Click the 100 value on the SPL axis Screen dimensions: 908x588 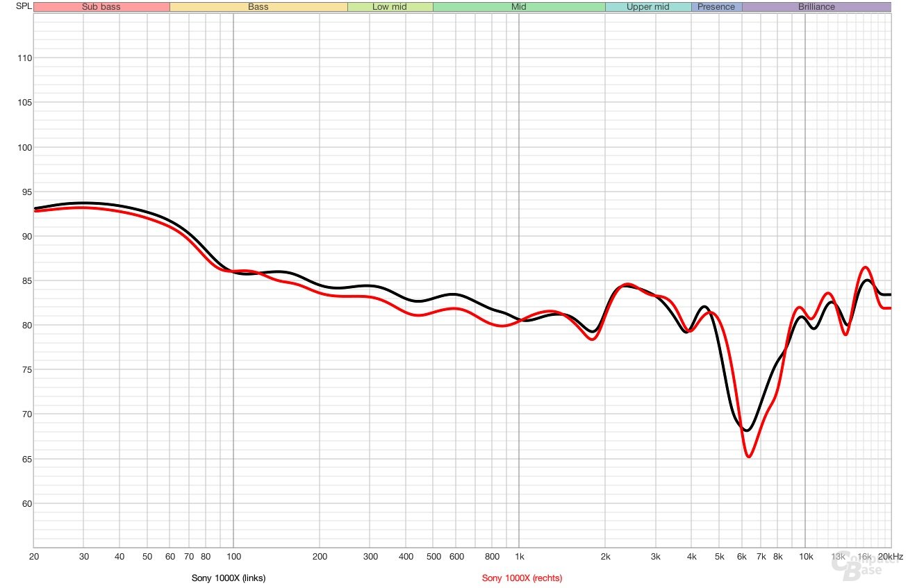(24, 147)
